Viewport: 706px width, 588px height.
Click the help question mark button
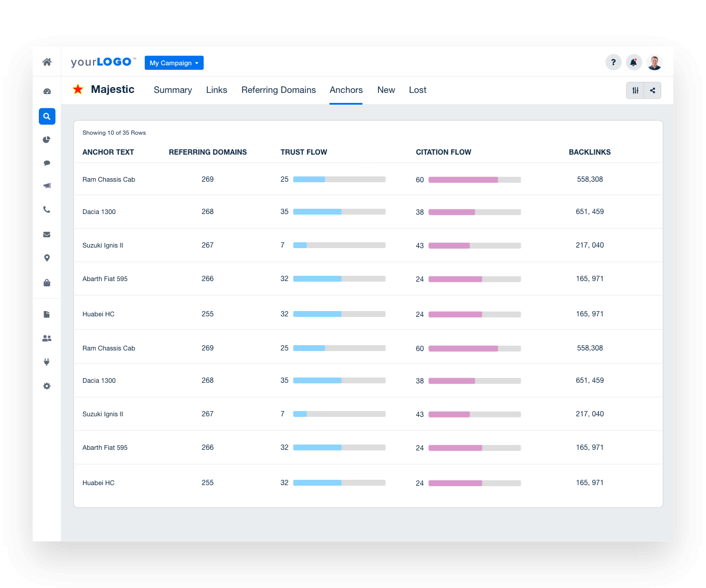click(614, 62)
